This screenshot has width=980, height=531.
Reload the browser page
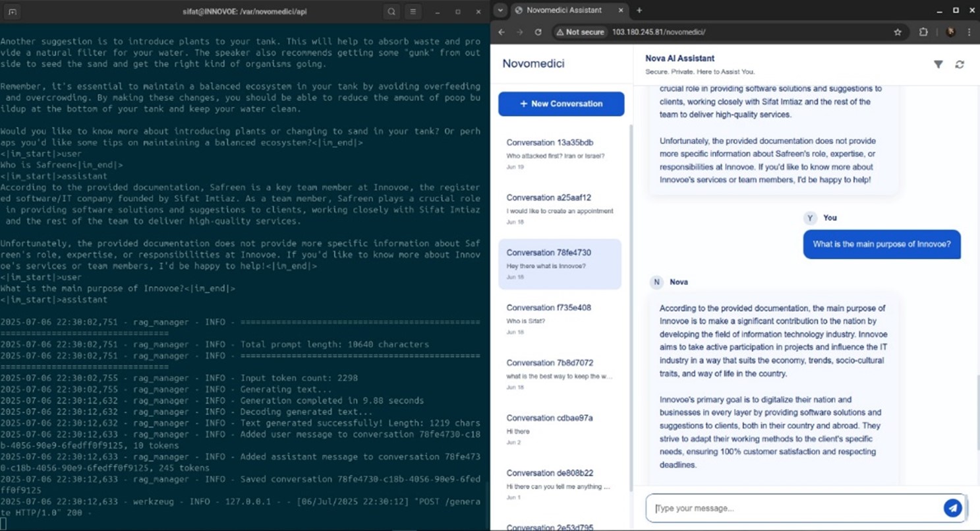click(538, 32)
